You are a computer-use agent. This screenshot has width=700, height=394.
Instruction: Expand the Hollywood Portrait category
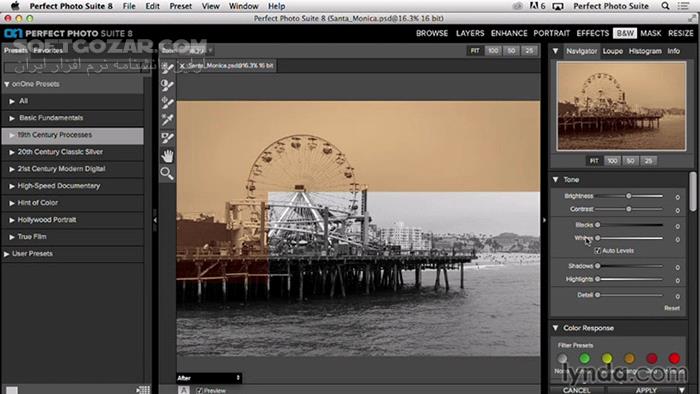click(x=12, y=220)
